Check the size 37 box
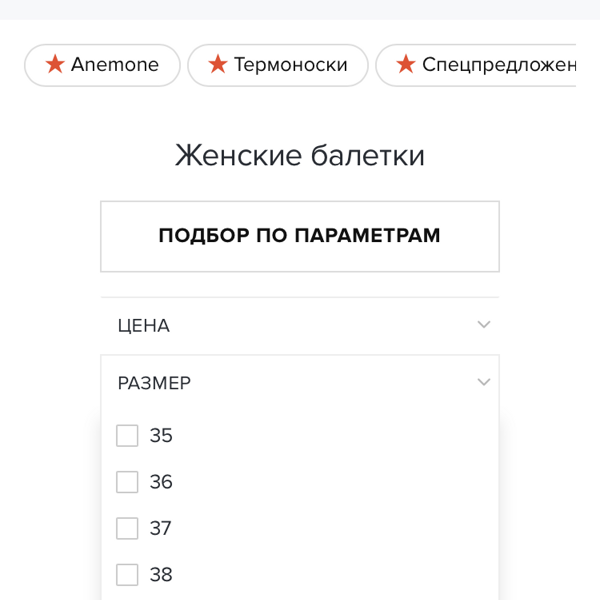 (x=127, y=528)
